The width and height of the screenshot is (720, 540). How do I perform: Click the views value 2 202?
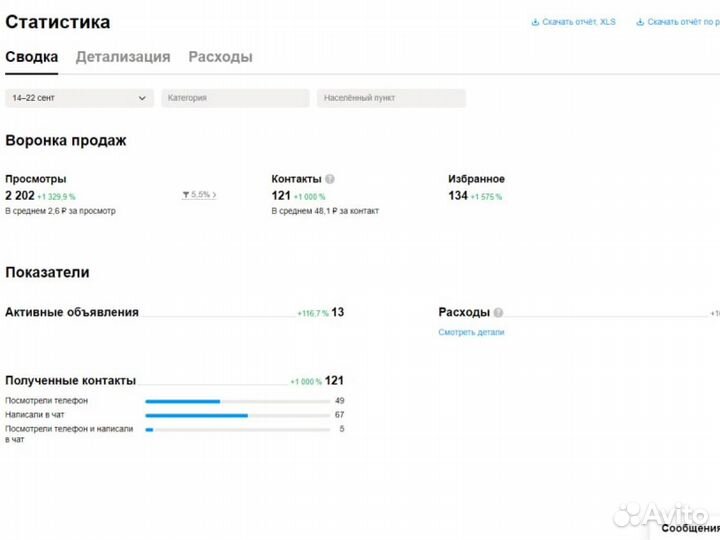coord(20,196)
